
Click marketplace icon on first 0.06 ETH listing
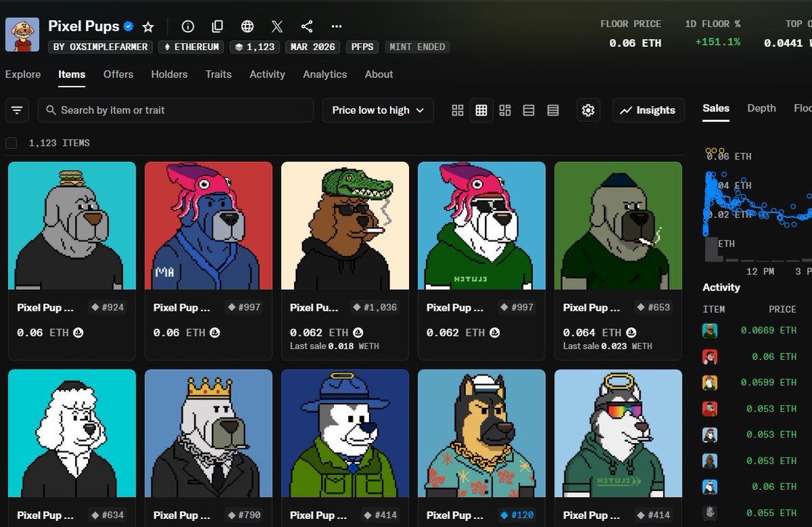coord(78,333)
